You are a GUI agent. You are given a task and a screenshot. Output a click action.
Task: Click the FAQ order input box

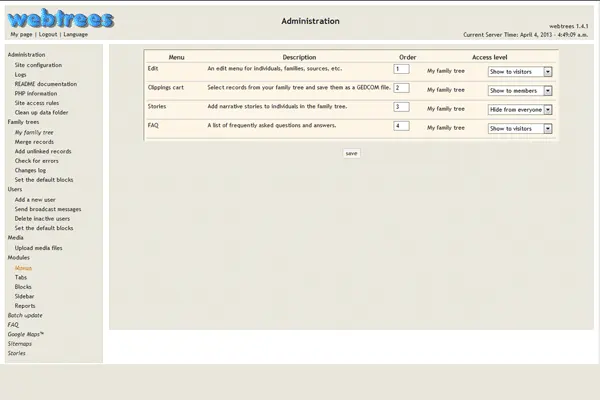401,126
